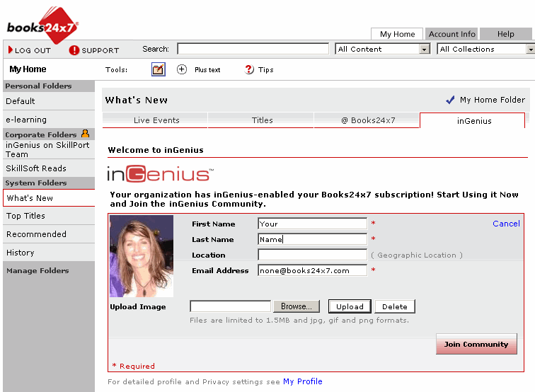The width and height of the screenshot is (535, 392).
Task: Open the Account Info tab
Action: click(451, 34)
